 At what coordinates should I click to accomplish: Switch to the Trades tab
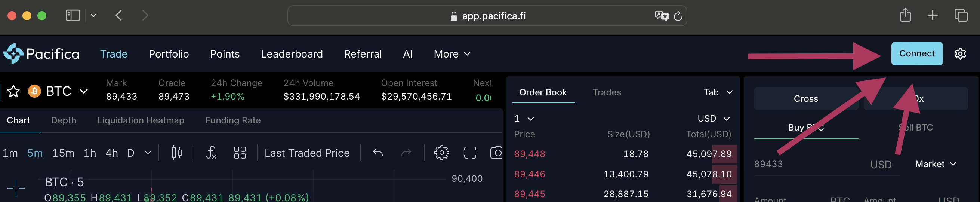[x=606, y=92]
